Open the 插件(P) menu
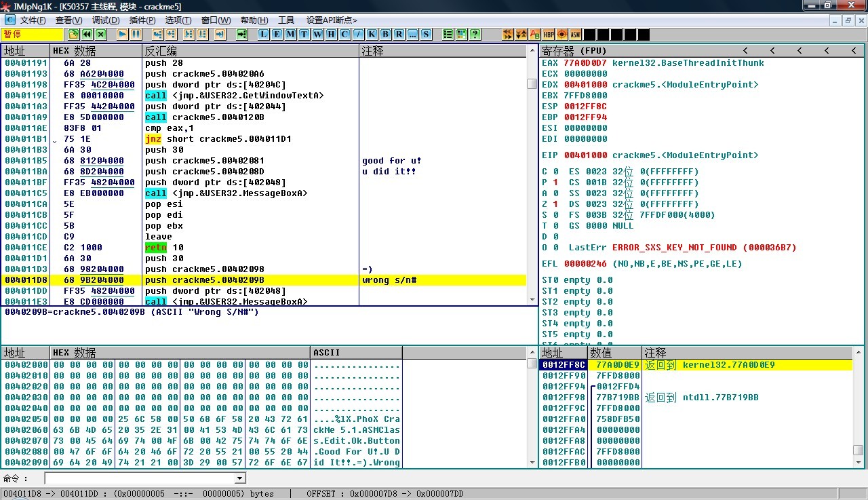This screenshot has height=500, width=868. coord(142,20)
